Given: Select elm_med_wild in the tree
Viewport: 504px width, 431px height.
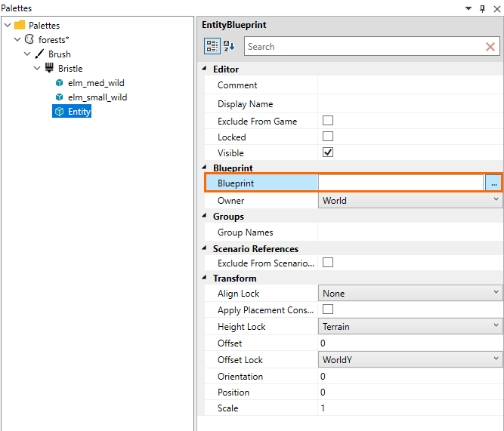Looking at the screenshot, I should [x=96, y=83].
